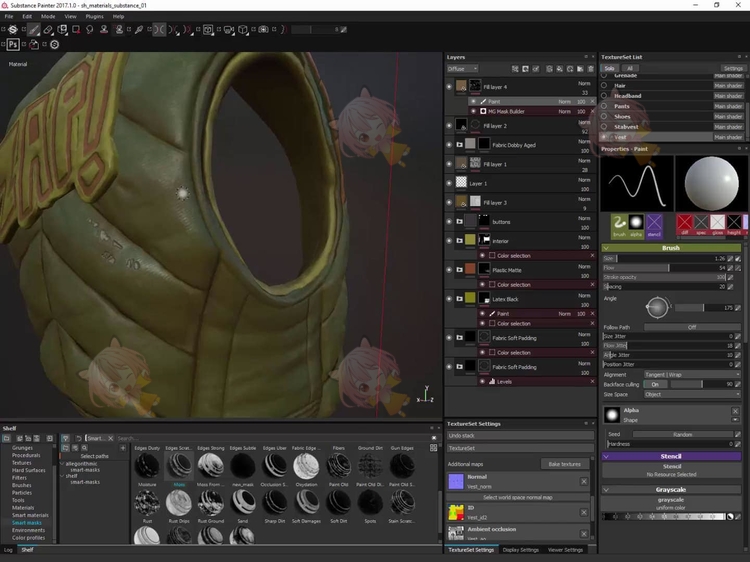
Task: Click the Bake textures button
Action: click(564, 464)
